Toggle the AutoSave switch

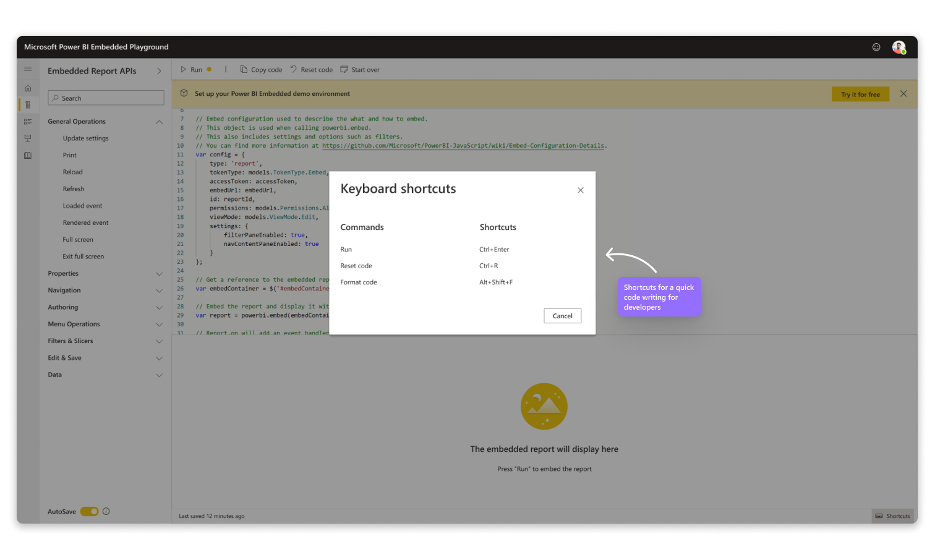pos(89,511)
